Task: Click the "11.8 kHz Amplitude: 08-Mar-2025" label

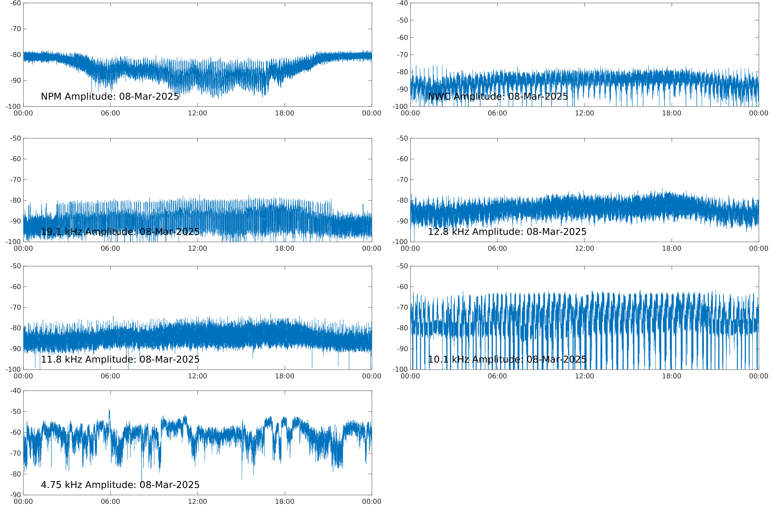Action: coord(120,359)
